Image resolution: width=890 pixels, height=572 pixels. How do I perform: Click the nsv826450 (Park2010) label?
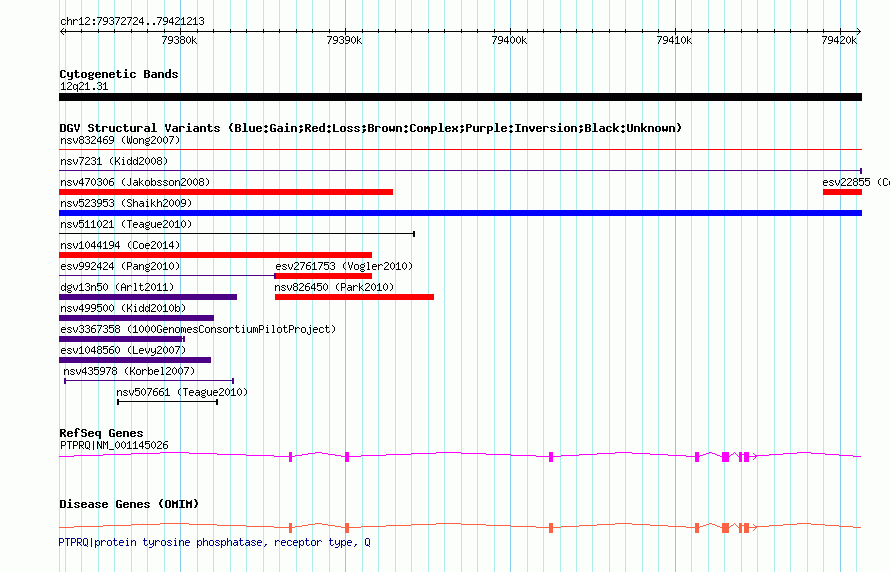(x=334, y=287)
